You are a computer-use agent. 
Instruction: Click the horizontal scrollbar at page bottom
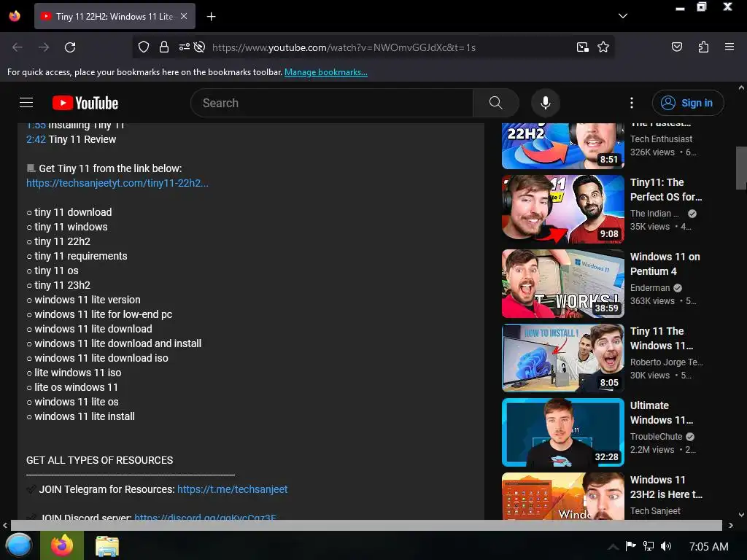point(366,525)
